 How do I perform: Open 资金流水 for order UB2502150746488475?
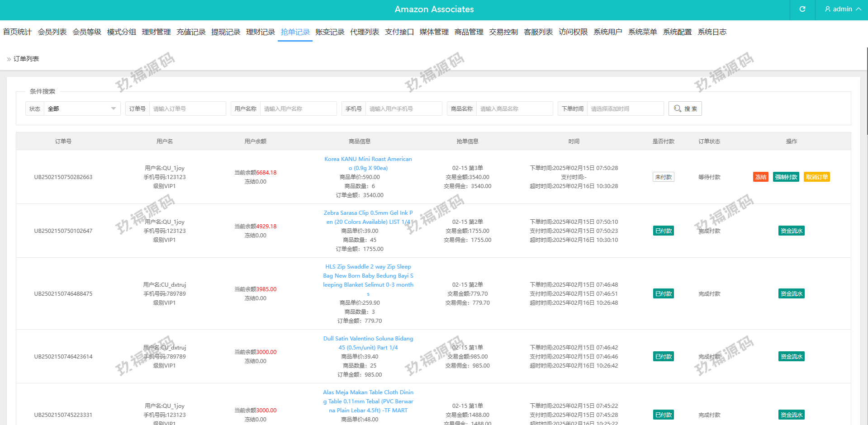[x=791, y=293]
